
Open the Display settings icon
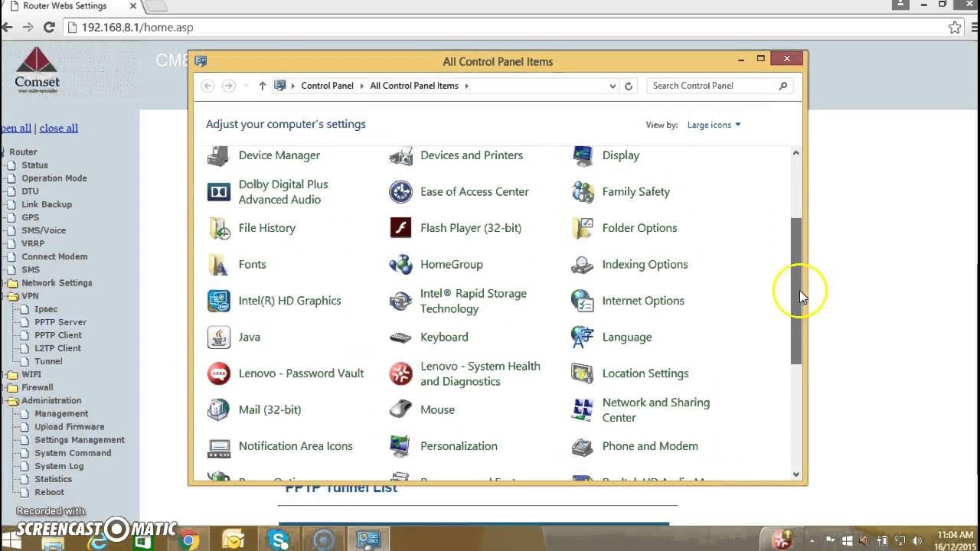point(583,155)
